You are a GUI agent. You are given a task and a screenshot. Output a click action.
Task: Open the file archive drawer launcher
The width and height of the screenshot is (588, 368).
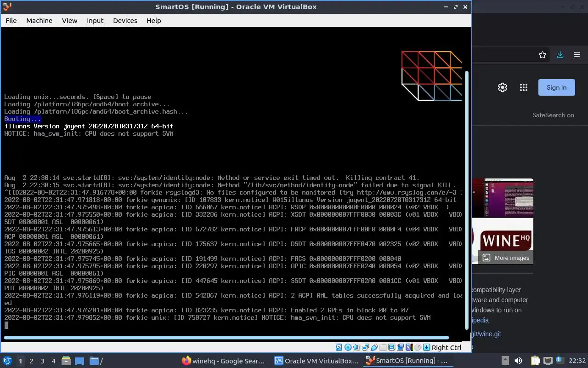coord(66,361)
